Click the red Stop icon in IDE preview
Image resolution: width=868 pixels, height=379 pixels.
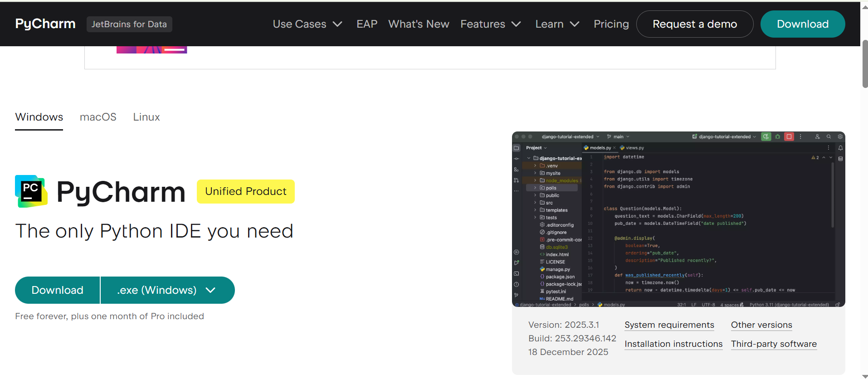(789, 136)
